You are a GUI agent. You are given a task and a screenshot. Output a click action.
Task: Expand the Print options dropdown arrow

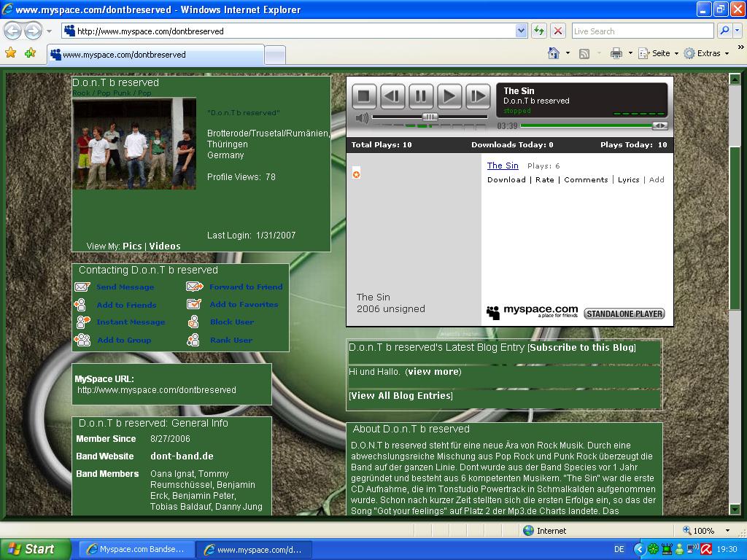click(630, 53)
